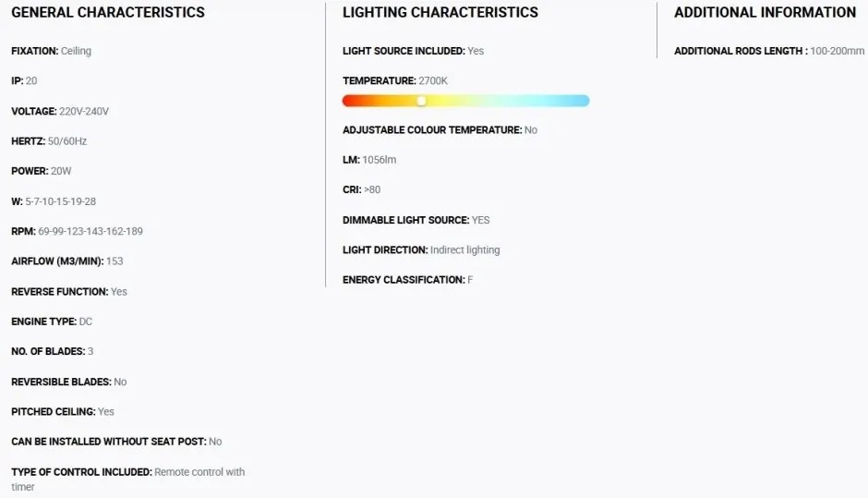Click the Additional Rods Length value

837,51
